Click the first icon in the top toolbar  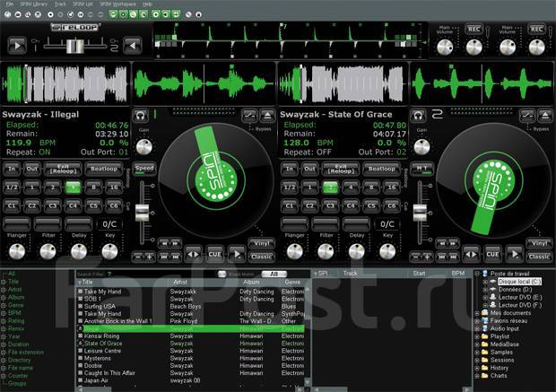coord(8,14)
